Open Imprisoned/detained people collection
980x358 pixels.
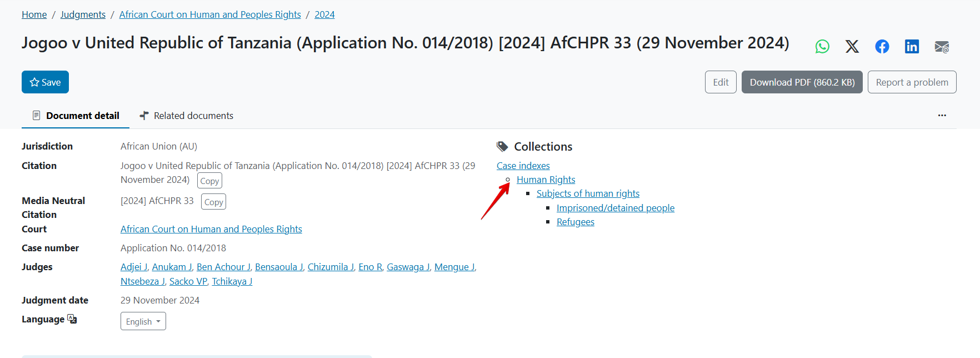[x=615, y=208]
